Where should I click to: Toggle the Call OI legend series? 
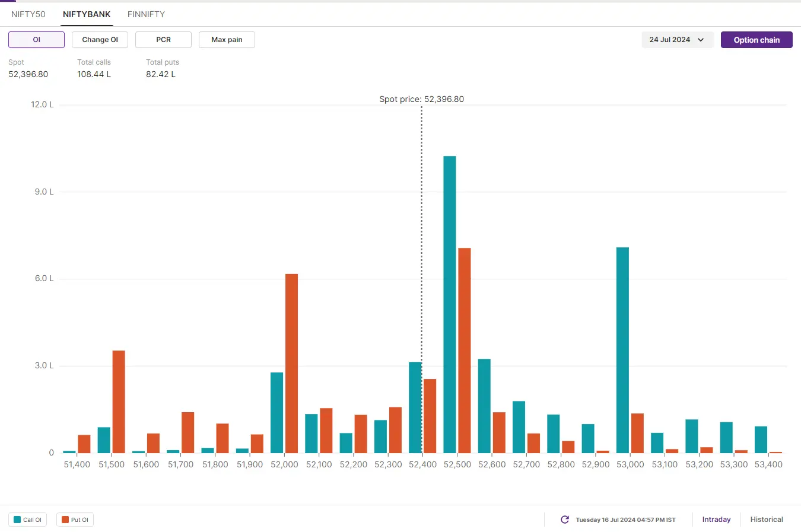click(28, 520)
